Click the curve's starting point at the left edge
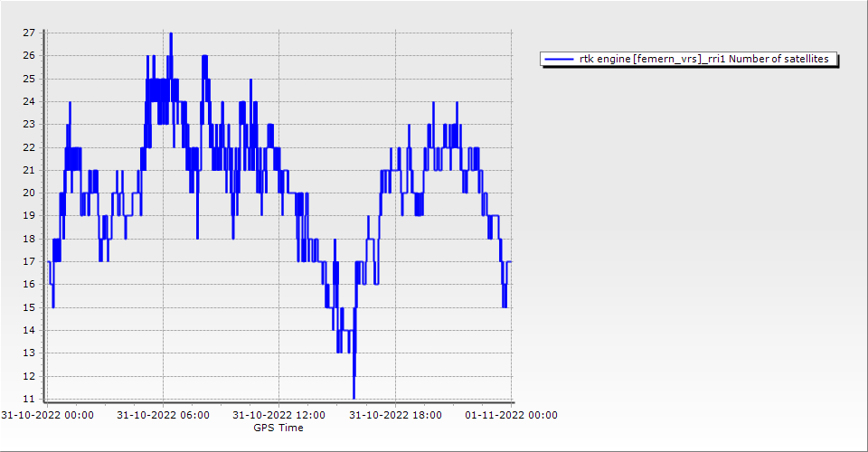Screen dimensions: 868x452 point(48,261)
